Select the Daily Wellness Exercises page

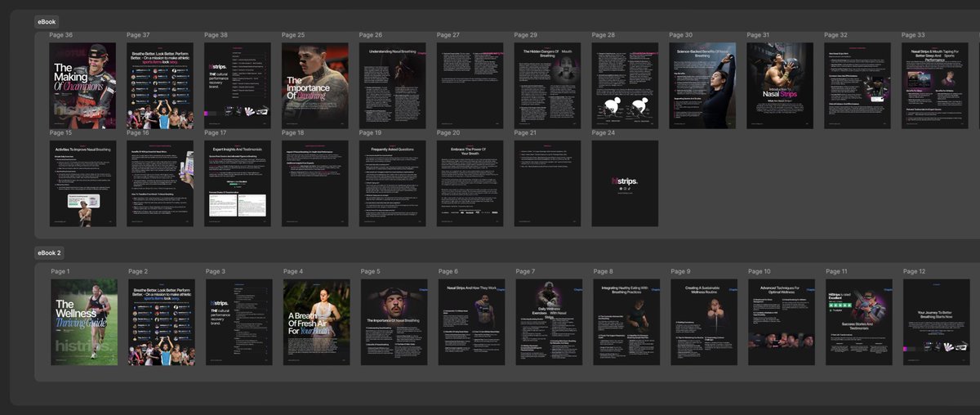[x=550, y=322]
